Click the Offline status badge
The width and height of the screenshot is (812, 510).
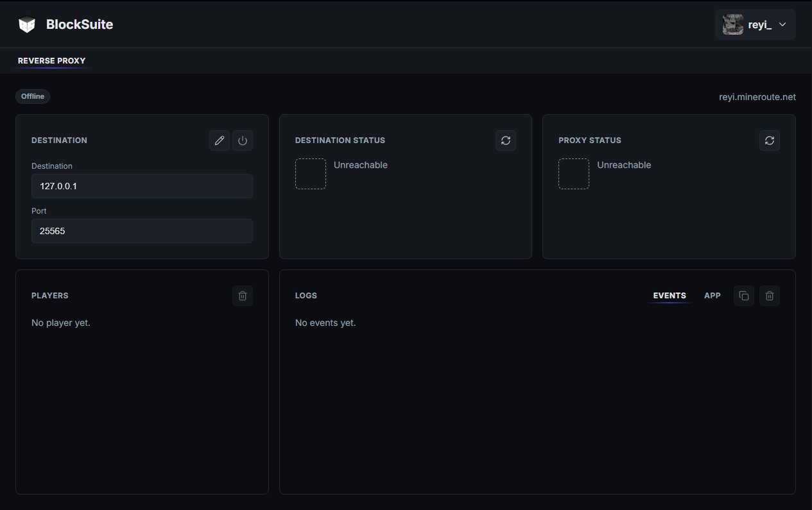[33, 96]
